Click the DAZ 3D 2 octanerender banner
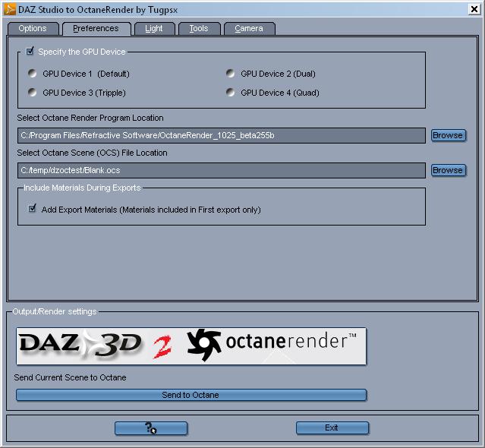This screenshot has height=448, width=485. click(x=191, y=346)
